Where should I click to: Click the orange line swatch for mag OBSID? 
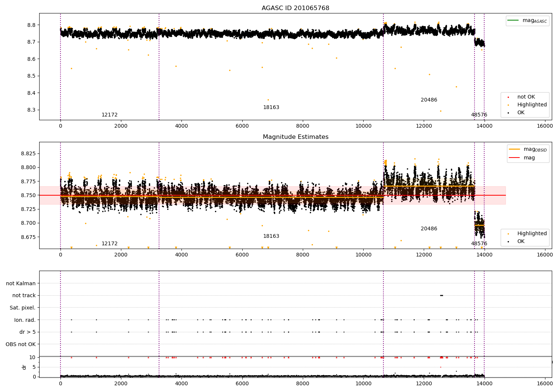point(514,149)
